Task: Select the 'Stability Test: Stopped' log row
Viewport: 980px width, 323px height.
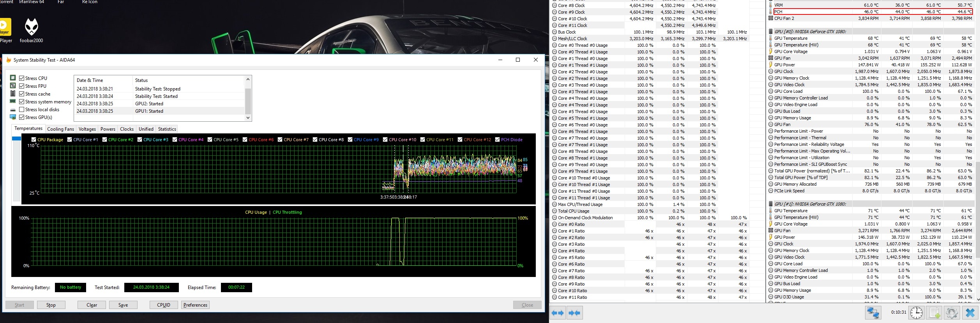Action: (x=159, y=89)
